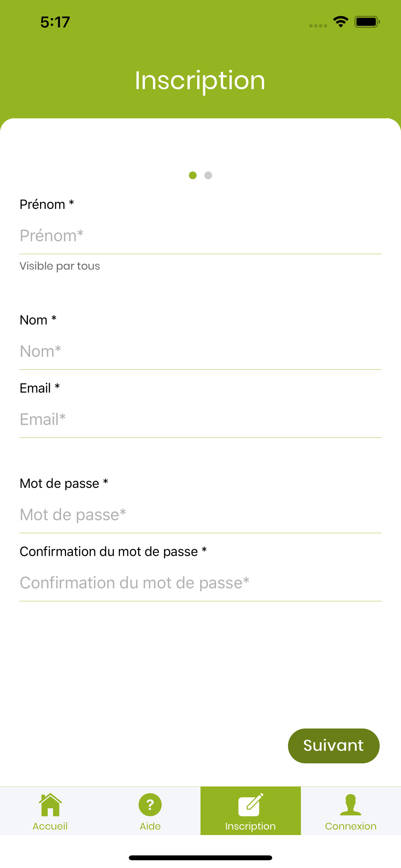
Task: Select the second gray page indicator dot
Action: [x=208, y=175]
